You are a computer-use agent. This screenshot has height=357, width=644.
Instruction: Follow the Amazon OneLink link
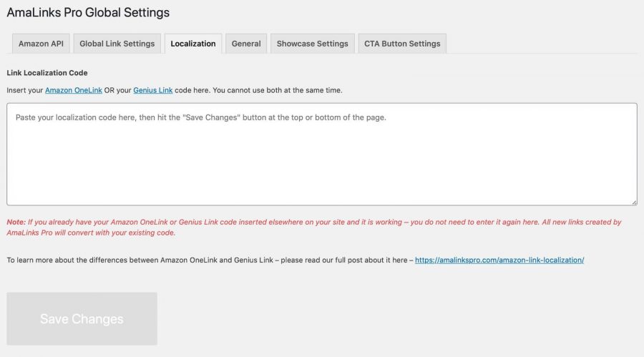(x=74, y=90)
